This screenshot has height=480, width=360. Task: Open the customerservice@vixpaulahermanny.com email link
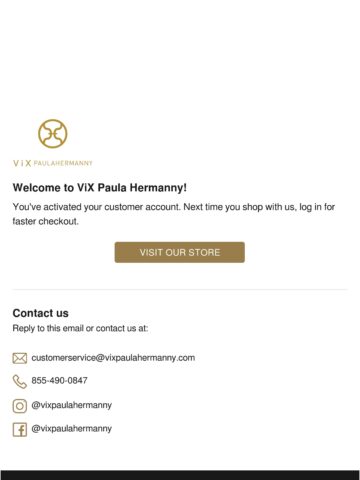(113, 358)
